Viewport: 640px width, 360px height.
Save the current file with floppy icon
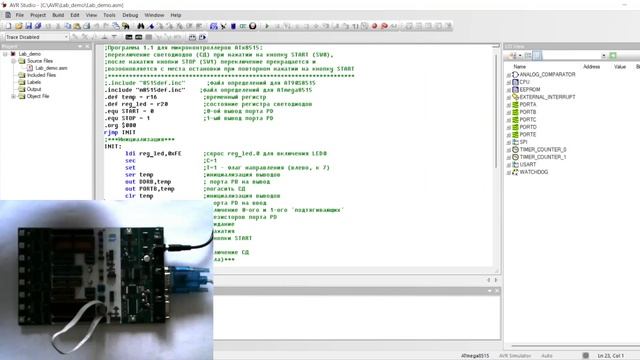[x=29, y=26]
